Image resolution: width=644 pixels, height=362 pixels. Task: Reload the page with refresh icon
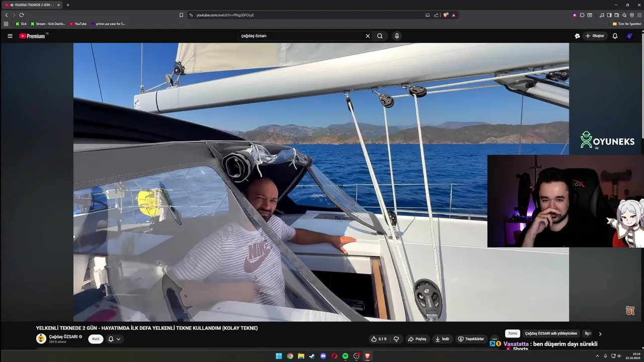coord(21,15)
